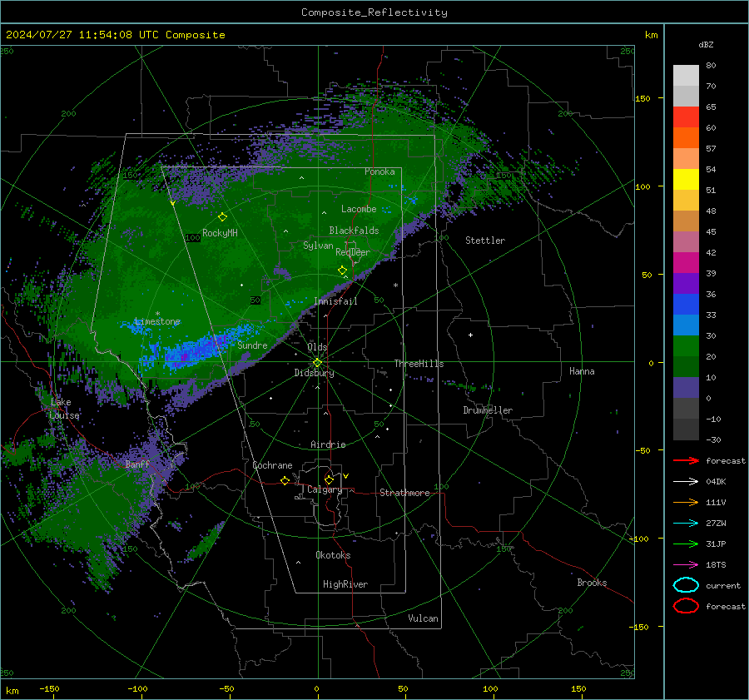Screen dimensions: 749x700
Task: Pick the light gray 80 dBZ swatch
Action: pos(686,76)
